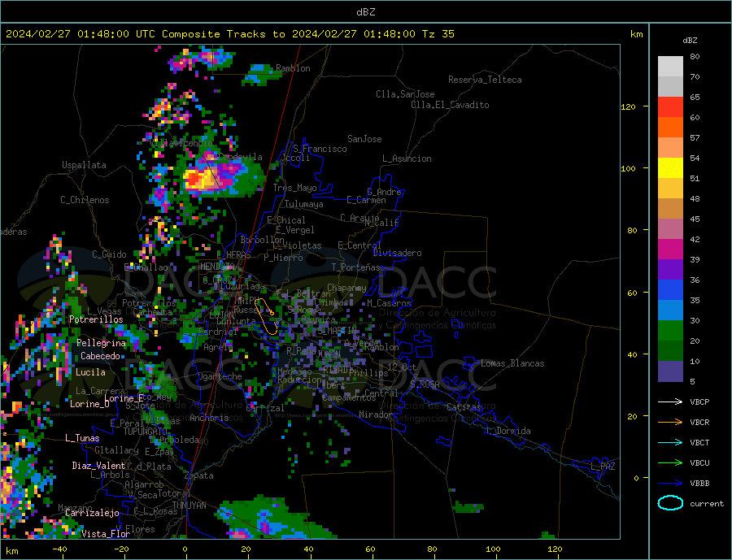732x560 pixels.
Task: Click the Diaz_Valent station label
Action: (98, 466)
